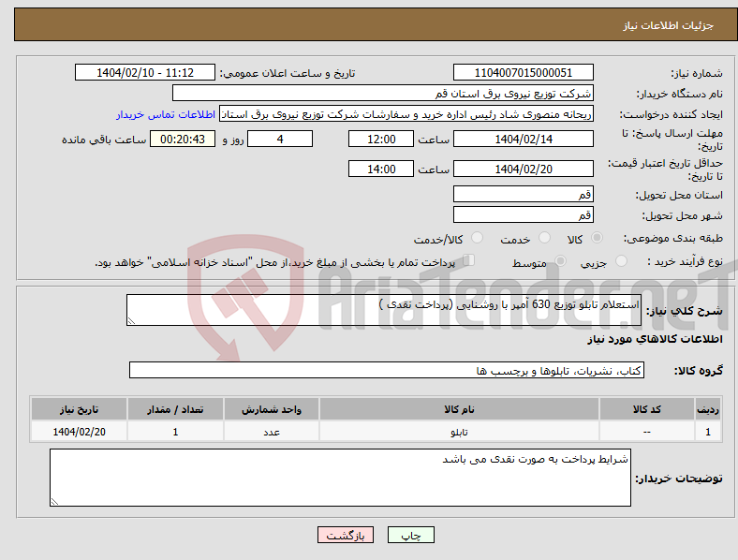
Task: Click the request creator field
Action: (406, 114)
